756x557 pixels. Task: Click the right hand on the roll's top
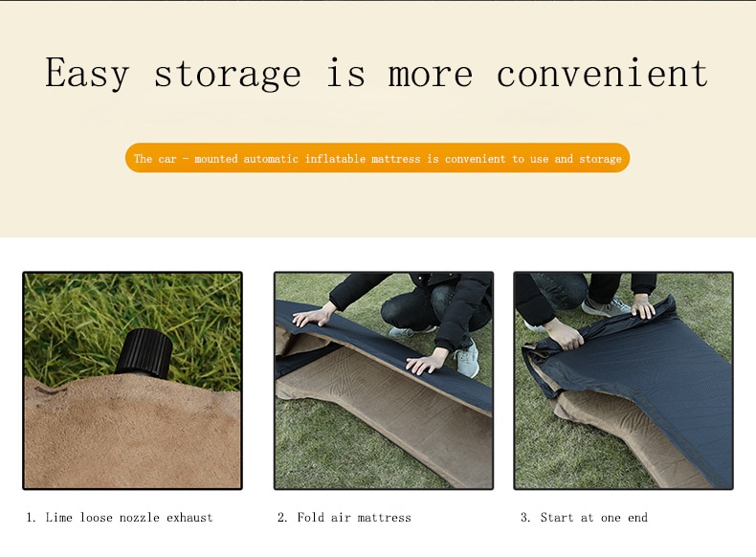[643, 305]
